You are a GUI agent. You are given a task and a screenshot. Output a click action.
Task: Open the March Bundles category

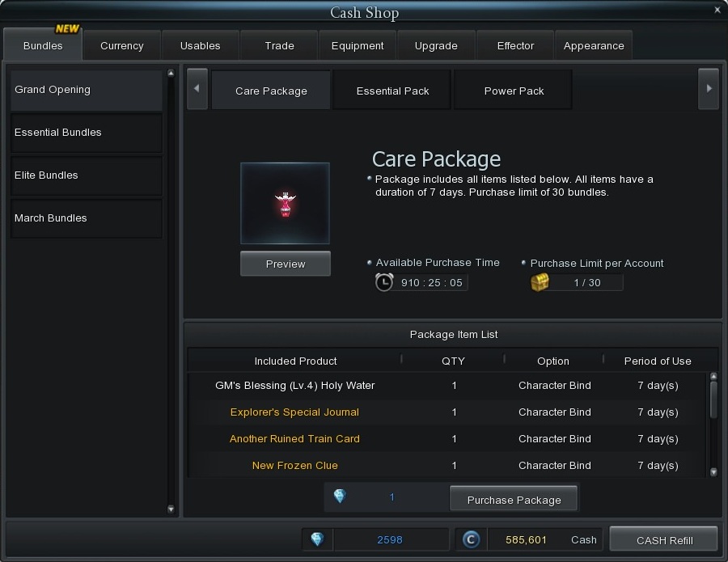(x=86, y=218)
